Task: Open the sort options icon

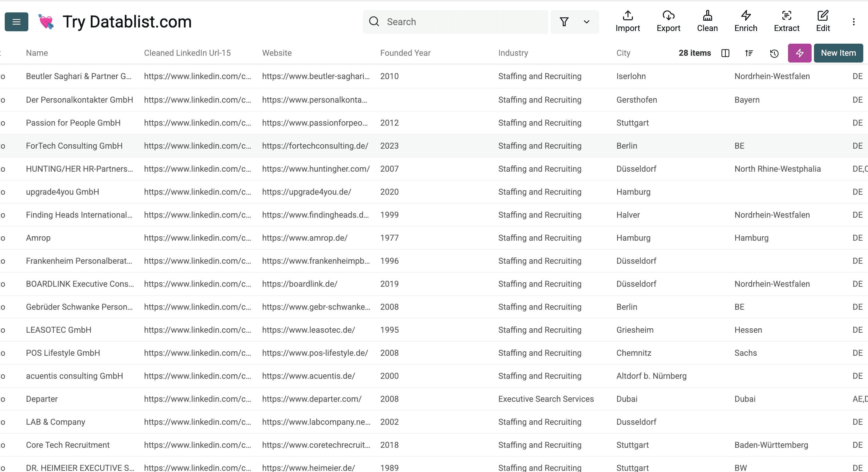Action: [749, 53]
